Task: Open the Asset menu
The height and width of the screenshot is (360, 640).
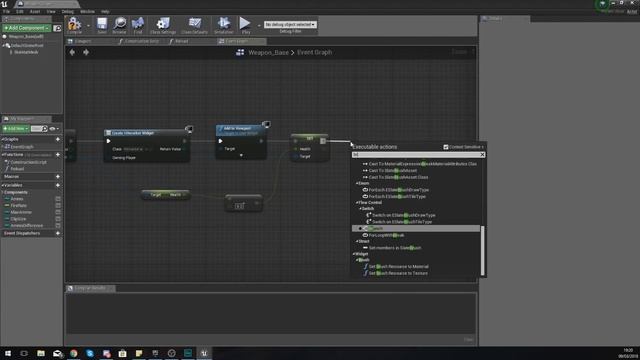Action: tap(35, 11)
